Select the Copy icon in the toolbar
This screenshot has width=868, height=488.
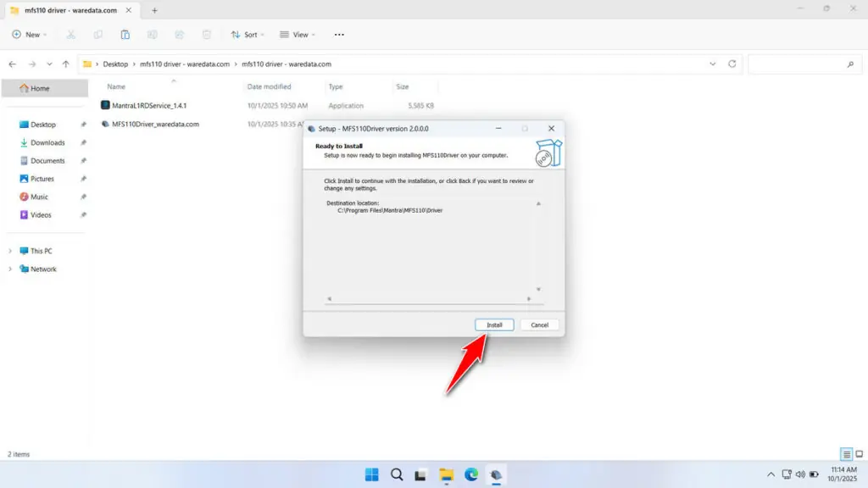(97, 34)
